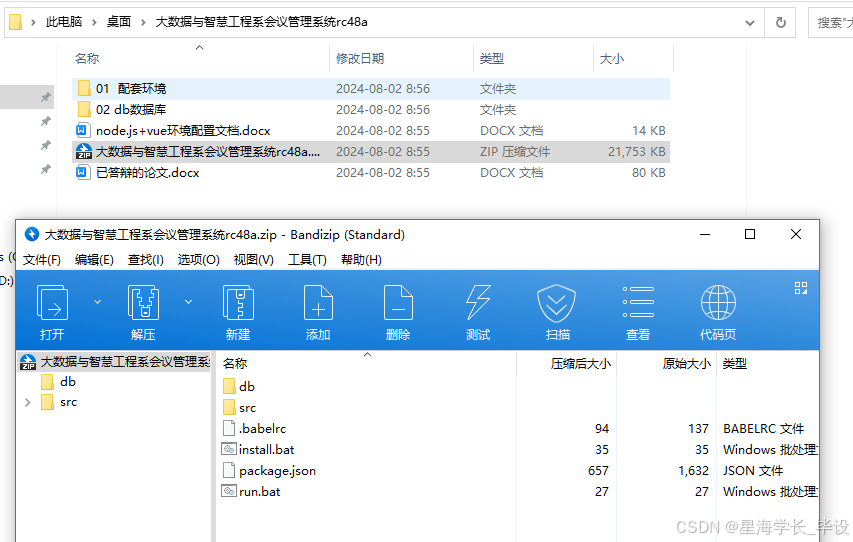This screenshot has height=542, width=853.
Task: Sort Bandizip list by 压缩后大小 column
Action: (x=580, y=364)
